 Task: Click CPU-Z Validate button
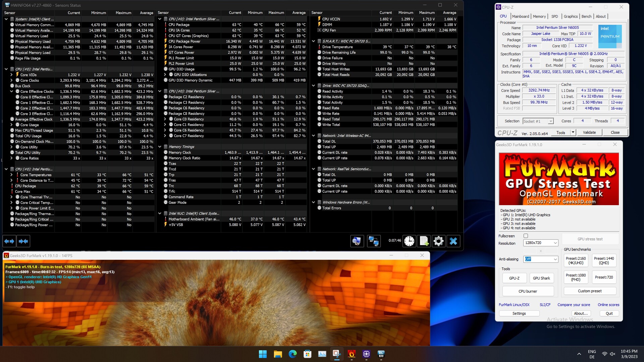[589, 132]
